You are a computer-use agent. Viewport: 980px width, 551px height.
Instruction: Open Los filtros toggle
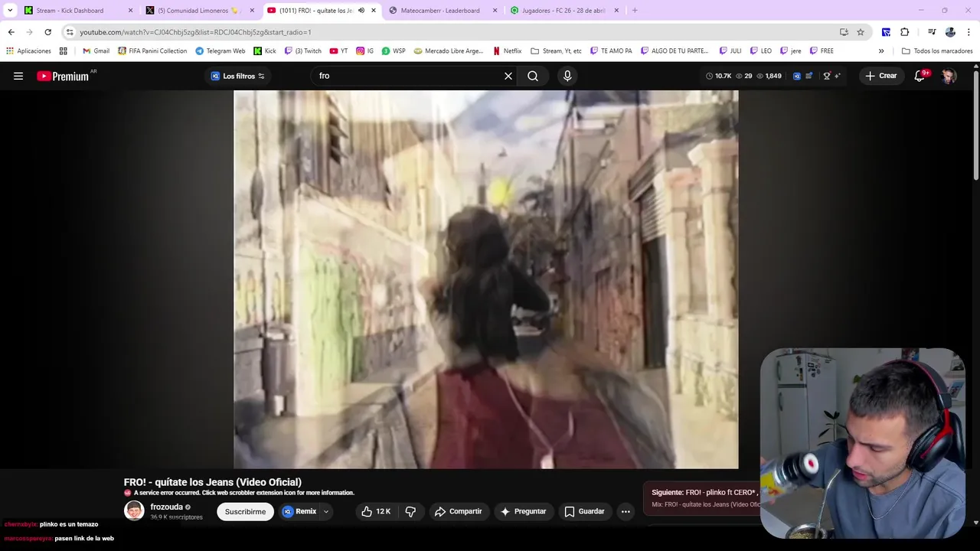pos(238,76)
